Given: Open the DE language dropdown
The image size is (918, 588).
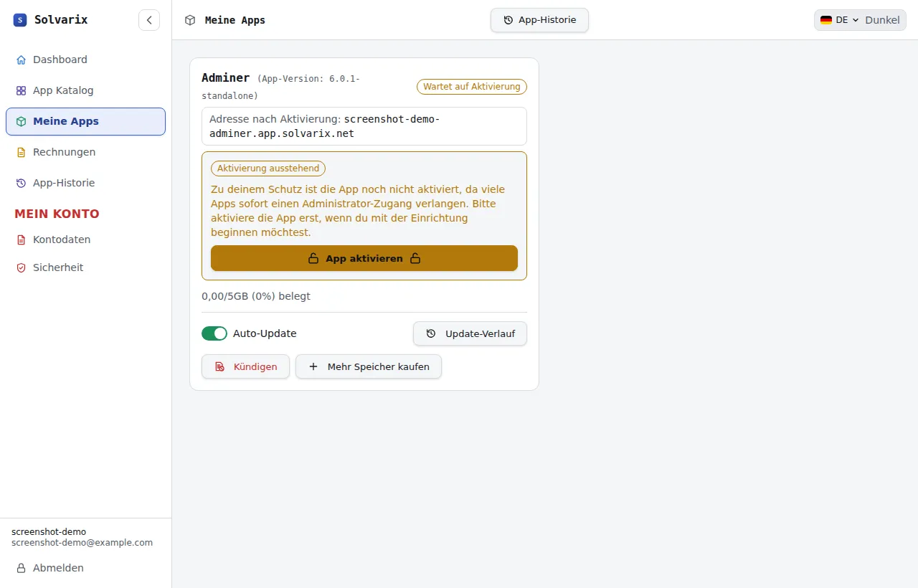Looking at the screenshot, I should click(839, 20).
